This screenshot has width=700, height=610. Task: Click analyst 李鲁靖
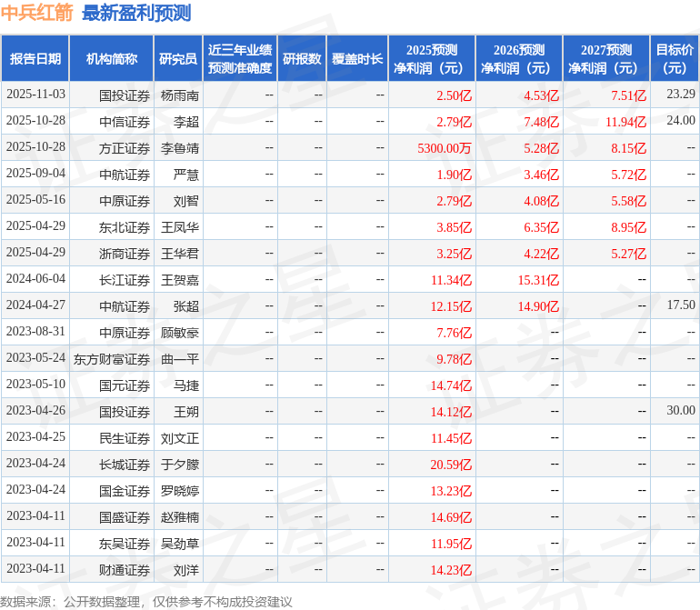179,148
